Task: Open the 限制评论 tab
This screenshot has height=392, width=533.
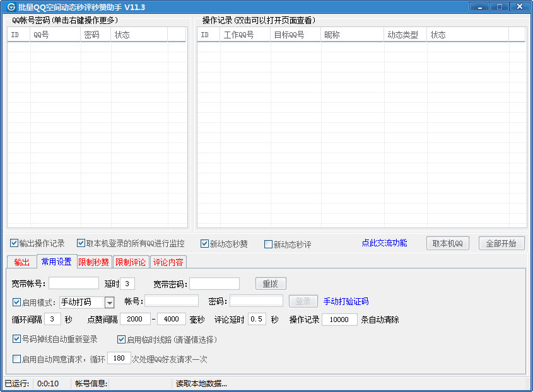Action: tap(131, 262)
